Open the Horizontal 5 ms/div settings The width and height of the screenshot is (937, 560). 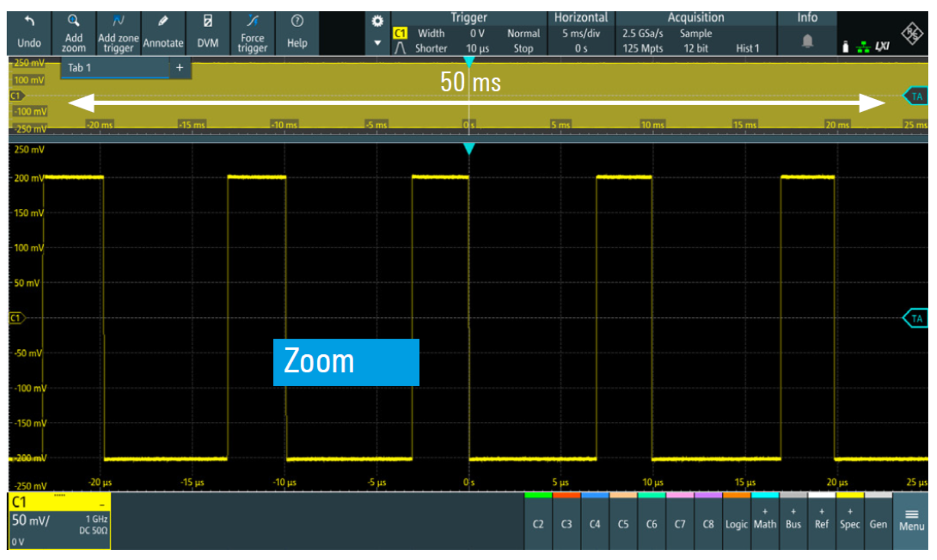tap(581, 33)
